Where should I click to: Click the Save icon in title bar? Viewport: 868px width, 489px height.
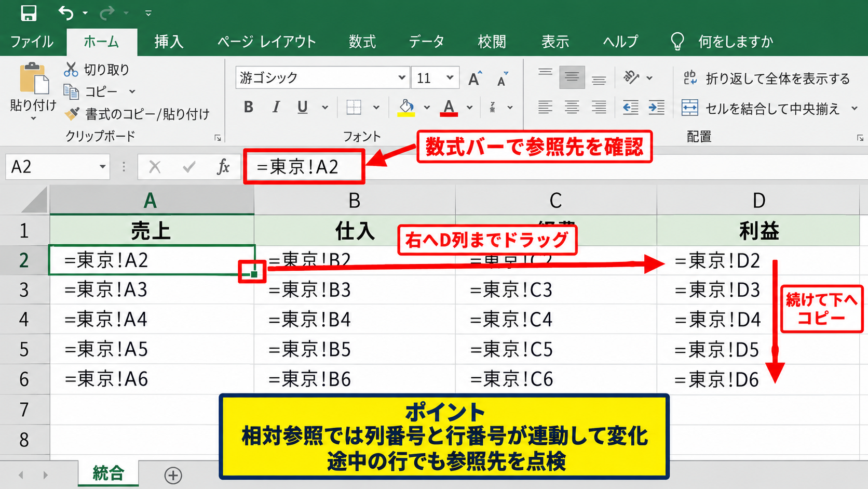(x=29, y=13)
